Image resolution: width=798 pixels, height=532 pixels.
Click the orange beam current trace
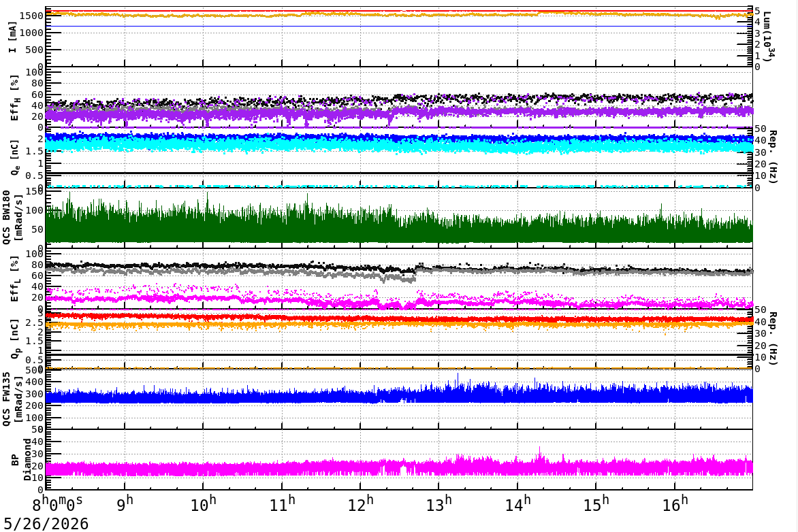[398, 15]
